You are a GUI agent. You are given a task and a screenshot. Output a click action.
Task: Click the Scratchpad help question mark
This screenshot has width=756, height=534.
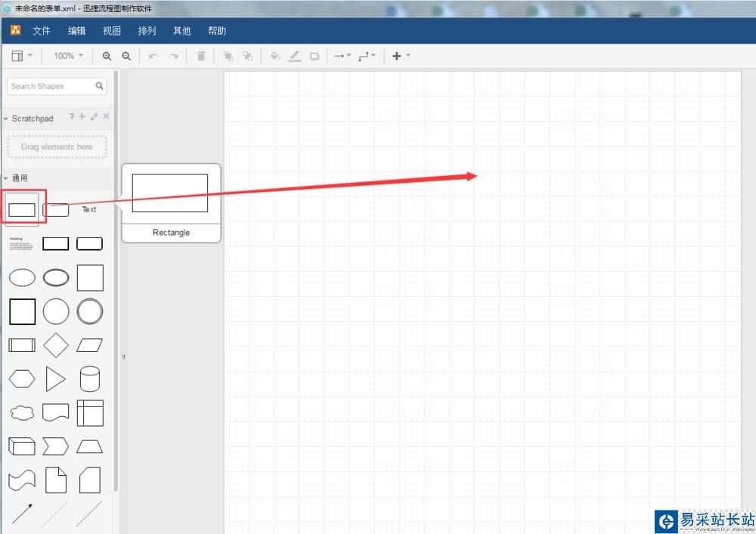(x=71, y=116)
